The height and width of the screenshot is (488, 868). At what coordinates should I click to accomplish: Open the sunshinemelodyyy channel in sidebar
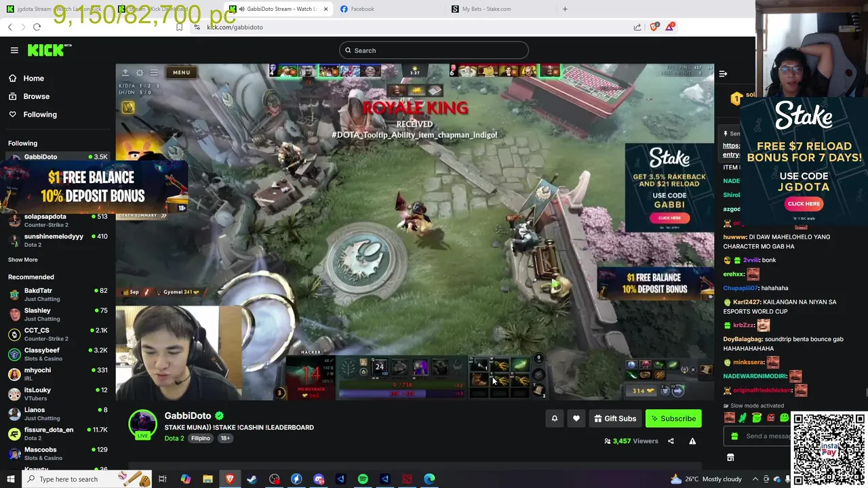pyautogui.click(x=58, y=240)
